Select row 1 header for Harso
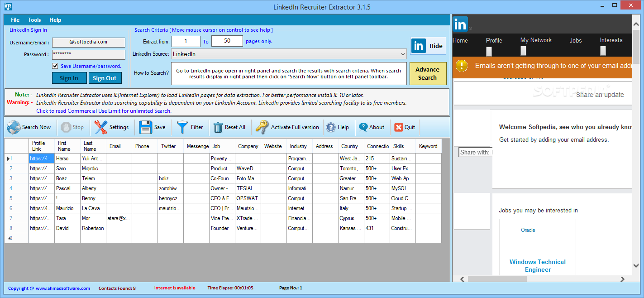This screenshot has height=298, width=644. pos(16,159)
